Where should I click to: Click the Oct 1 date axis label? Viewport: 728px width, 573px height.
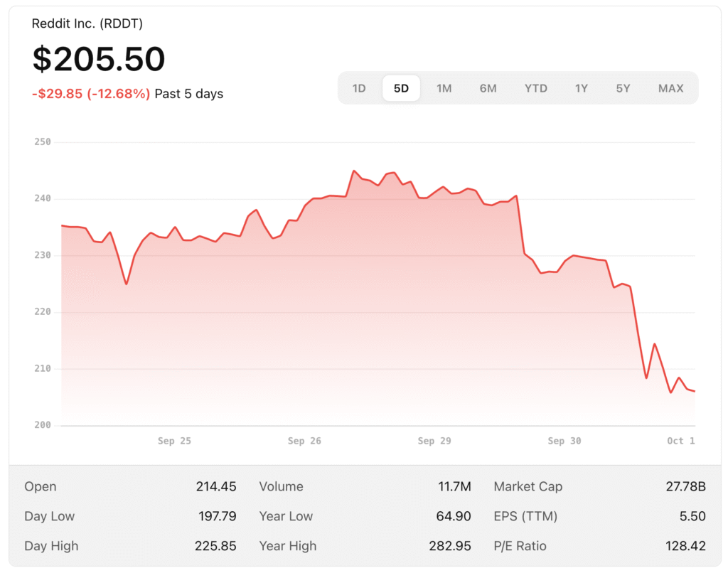(680, 441)
